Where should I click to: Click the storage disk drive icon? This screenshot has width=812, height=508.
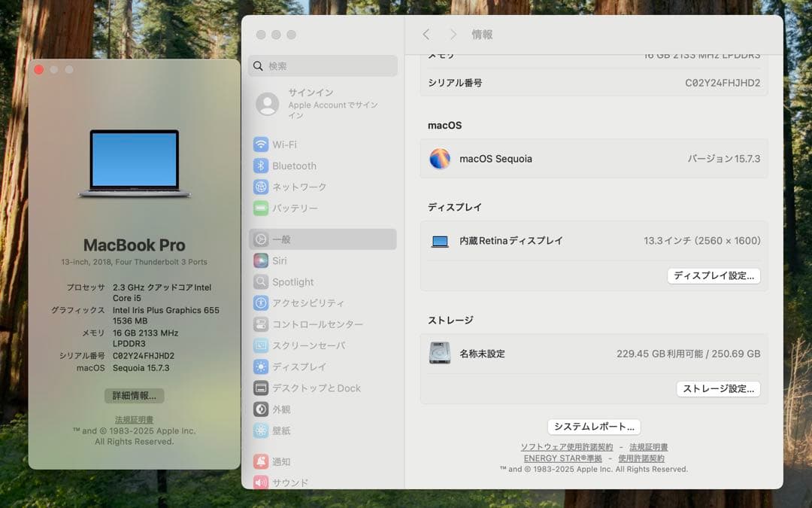click(440, 353)
